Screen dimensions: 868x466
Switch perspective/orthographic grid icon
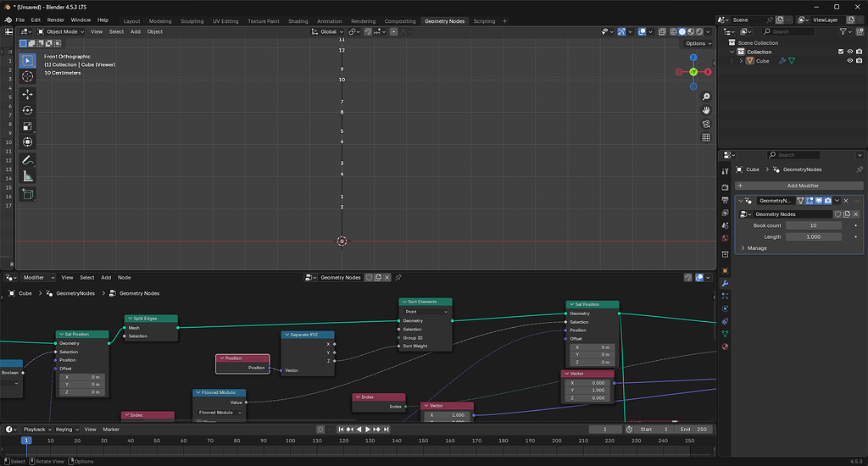pos(706,137)
